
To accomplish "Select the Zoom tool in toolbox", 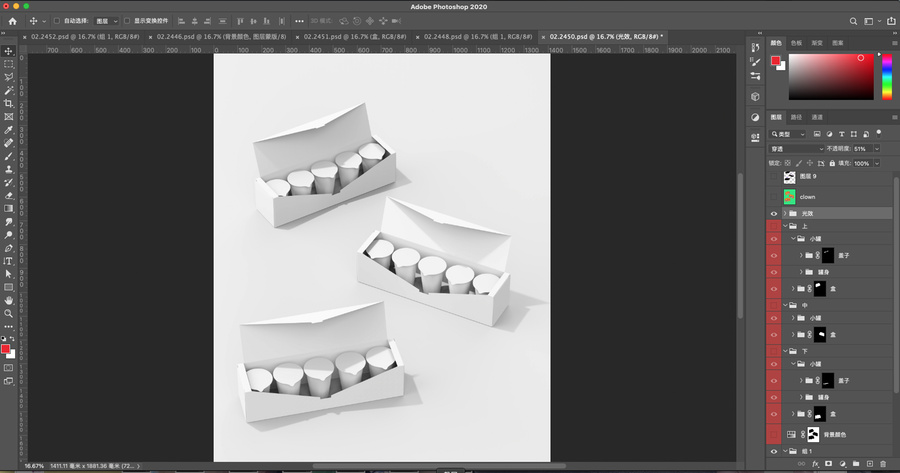I will (9, 313).
